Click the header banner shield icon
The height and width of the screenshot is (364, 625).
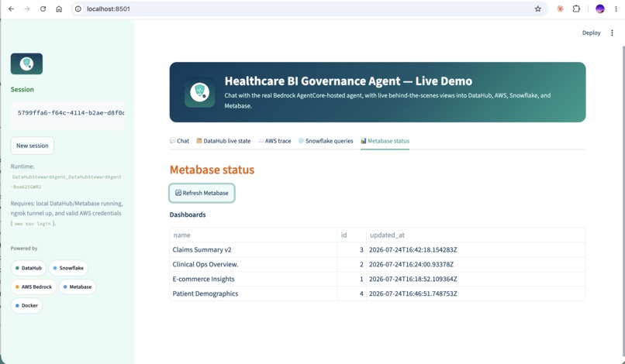coord(200,92)
